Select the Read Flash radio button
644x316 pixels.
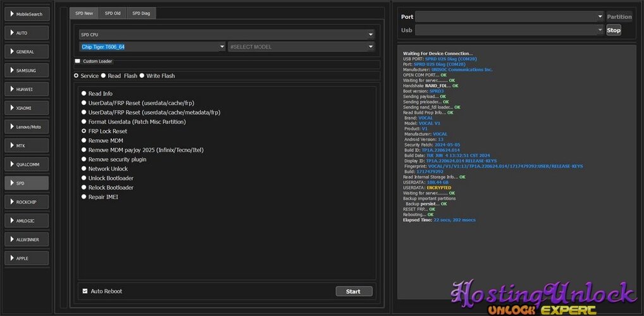point(104,76)
